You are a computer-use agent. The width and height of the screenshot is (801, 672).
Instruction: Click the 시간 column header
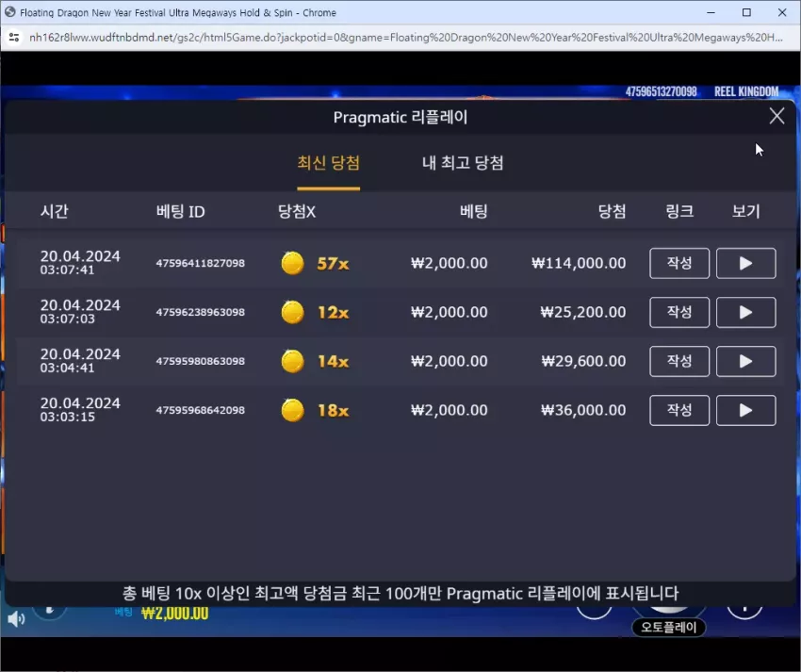coord(54,211)
